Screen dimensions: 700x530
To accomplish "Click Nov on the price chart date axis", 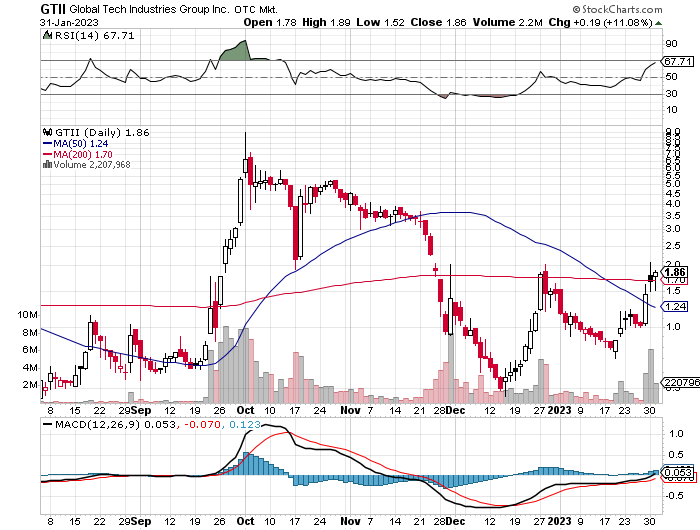I will 350,410.
